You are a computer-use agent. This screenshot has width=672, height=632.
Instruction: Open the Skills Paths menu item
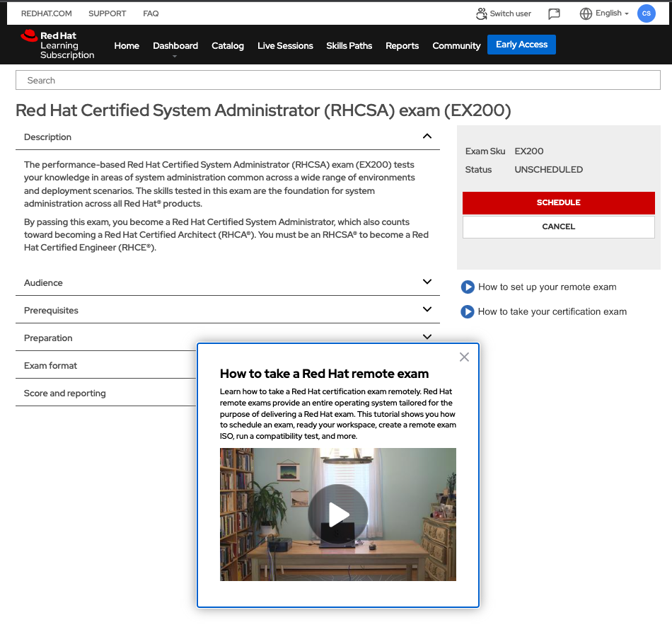pyautogui.click(x=349, y=46)
